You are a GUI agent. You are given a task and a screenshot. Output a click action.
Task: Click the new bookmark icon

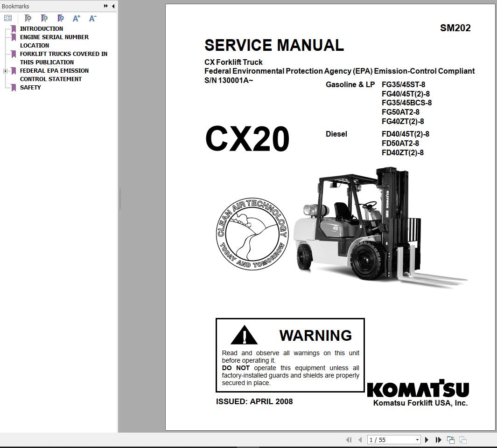coord(44,18)
